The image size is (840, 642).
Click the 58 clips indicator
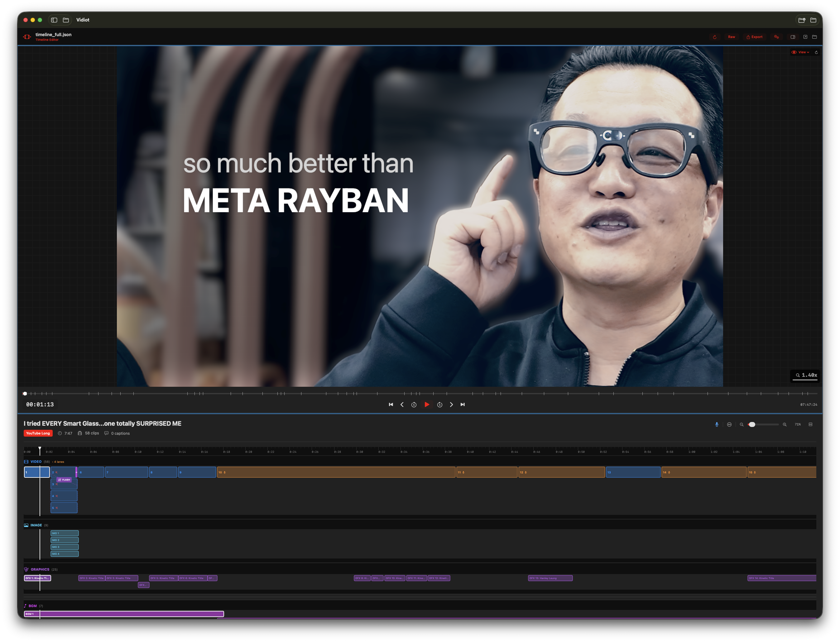88,433
